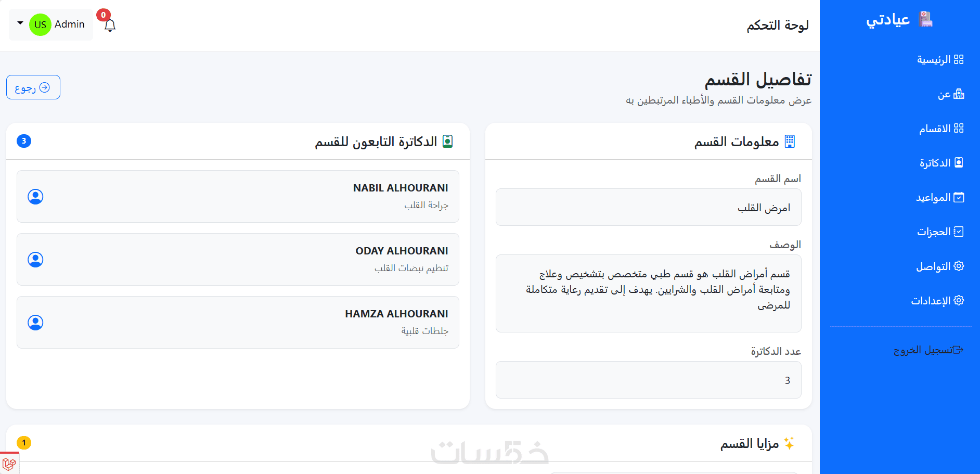Click the رجوع back button

(33, 87)
